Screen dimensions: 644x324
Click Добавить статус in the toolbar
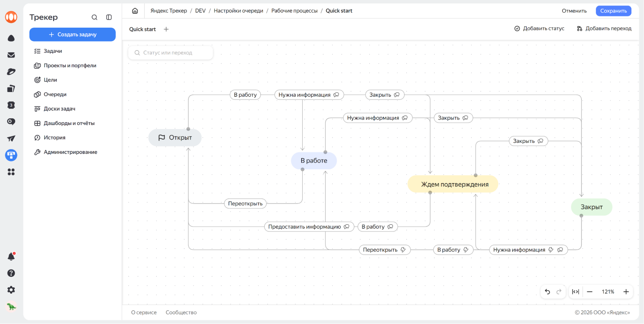[539, 29]
